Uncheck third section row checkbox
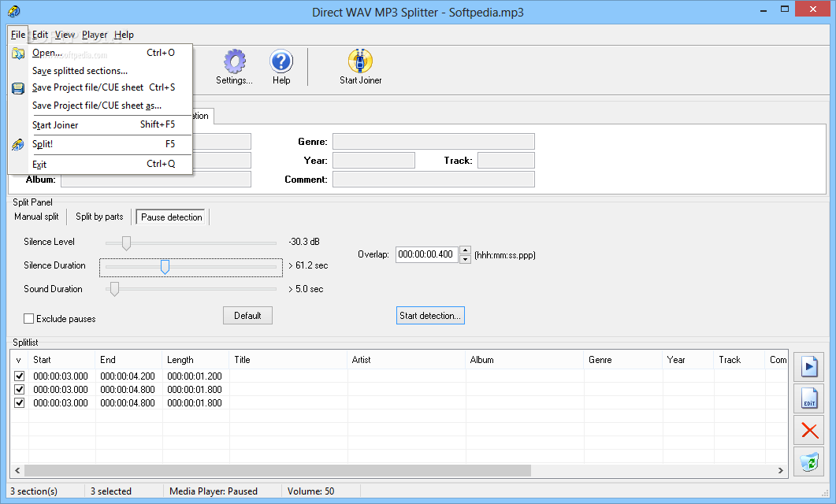 coord(19,402)
